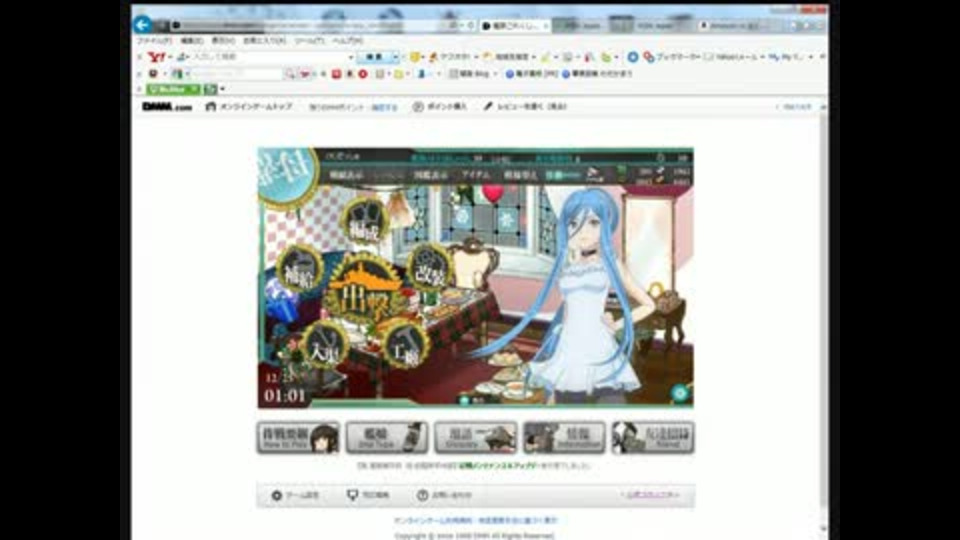Open the ツール(T) menu

309,41
